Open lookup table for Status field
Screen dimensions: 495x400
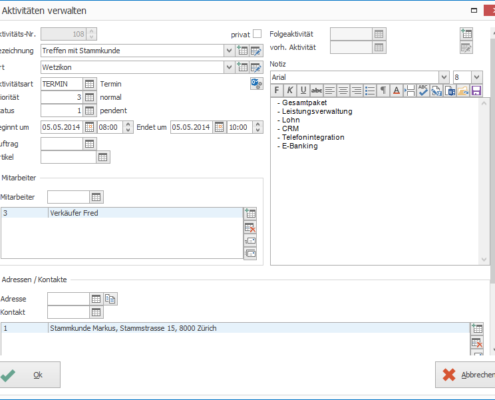pos(89,111)
